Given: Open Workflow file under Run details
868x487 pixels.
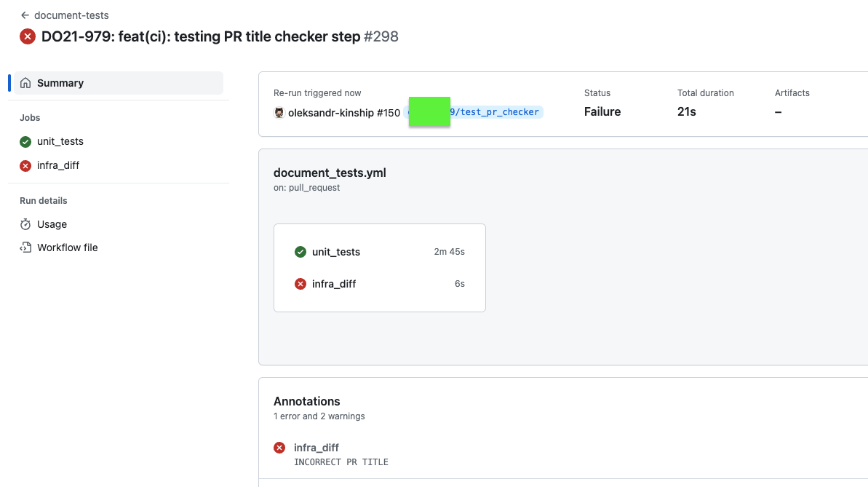Looking at the screenshot, I should pos(66,248).
